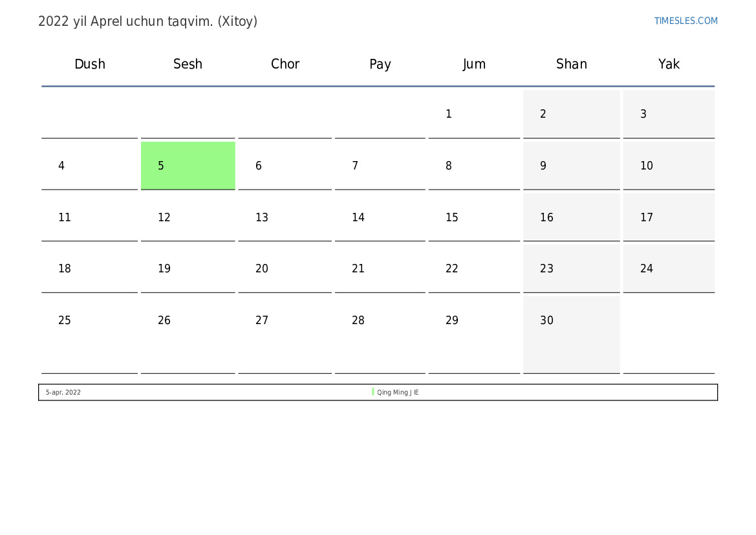
Task: Click the 5-apr, 2022 legend date
Action: (63, 393)
